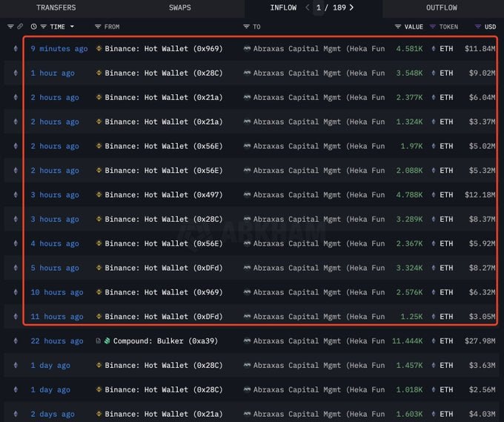The image size is (504, 422).
Task: Open the TIME column filter icon
Action: click(44, 27)
